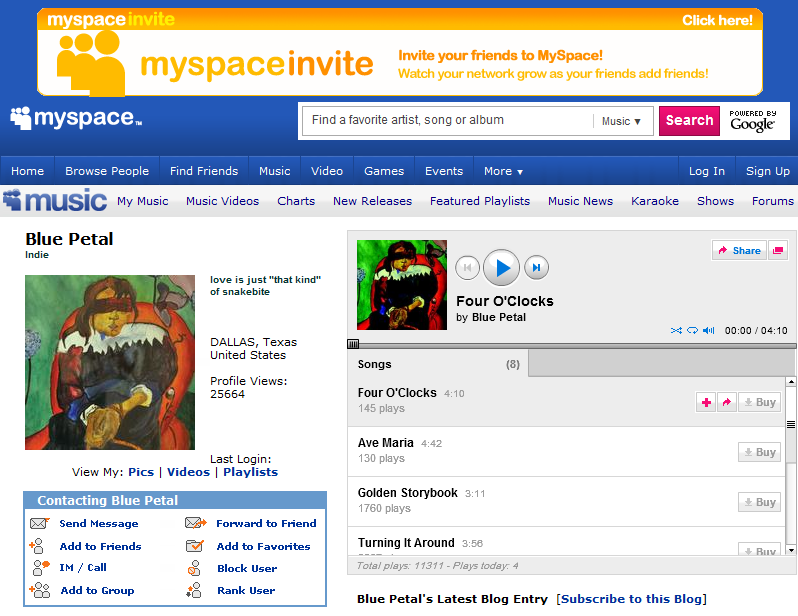Open the Music search category dropdown
Viewport: 798px width, 616px height.
621,121
